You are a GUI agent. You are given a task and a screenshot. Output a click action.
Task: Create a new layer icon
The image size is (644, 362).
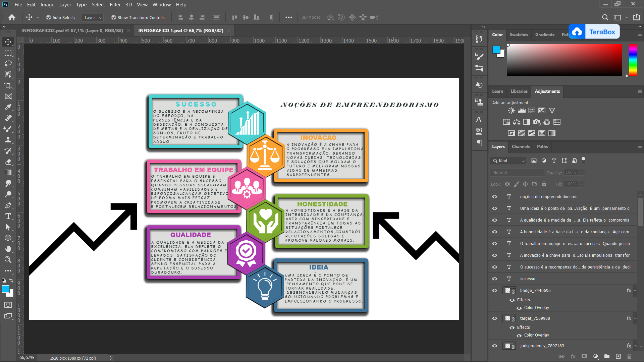pyautogui.click(x=618, y=356)
